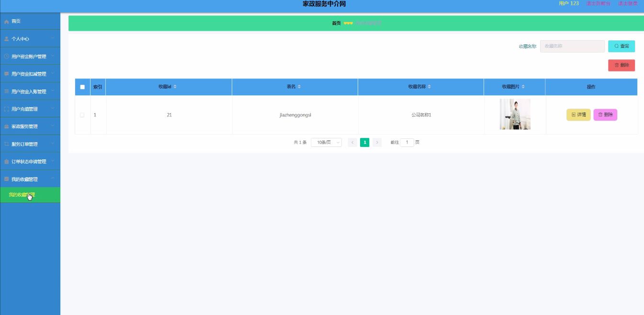Click the person icon of 个人中心
Screen dimensions: 644x315
click(6, 39)
